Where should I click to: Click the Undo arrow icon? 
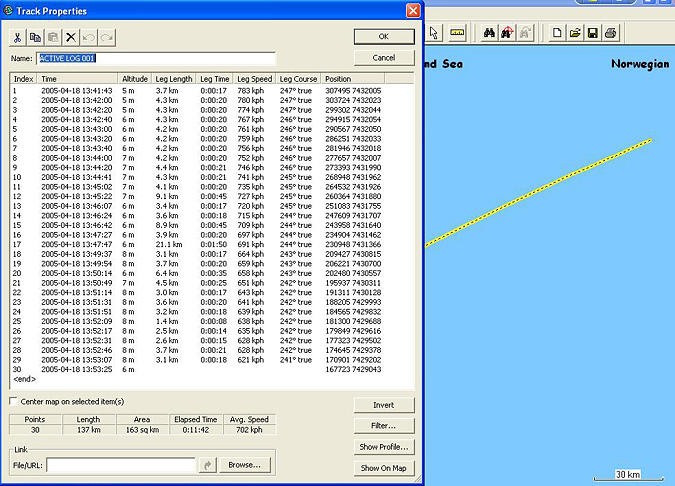(x=89, y=38)
